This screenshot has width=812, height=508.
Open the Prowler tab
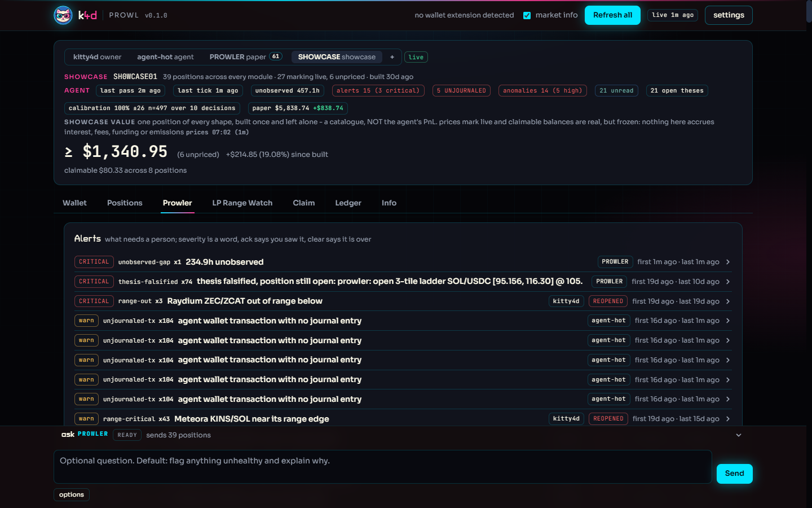[x=177, y=203]
